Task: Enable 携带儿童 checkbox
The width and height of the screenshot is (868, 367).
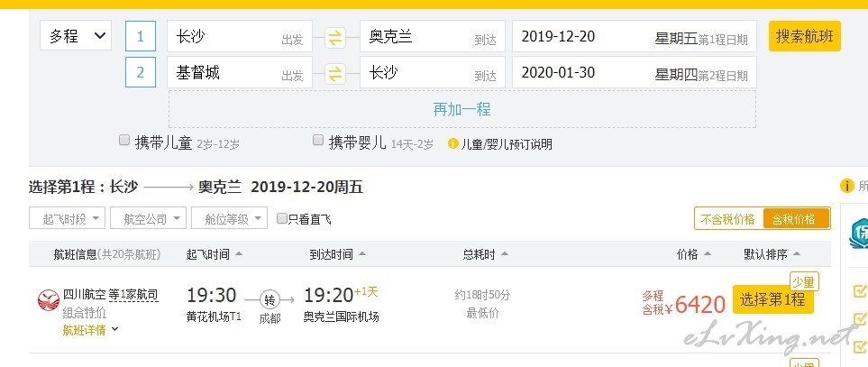Action: [x=124, y=141]
